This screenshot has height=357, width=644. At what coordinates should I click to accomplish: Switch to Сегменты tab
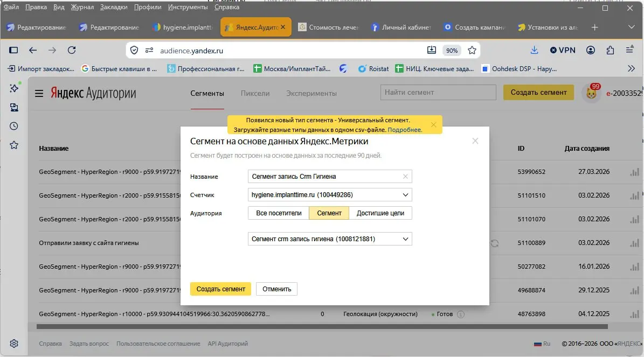coord(207,94)
